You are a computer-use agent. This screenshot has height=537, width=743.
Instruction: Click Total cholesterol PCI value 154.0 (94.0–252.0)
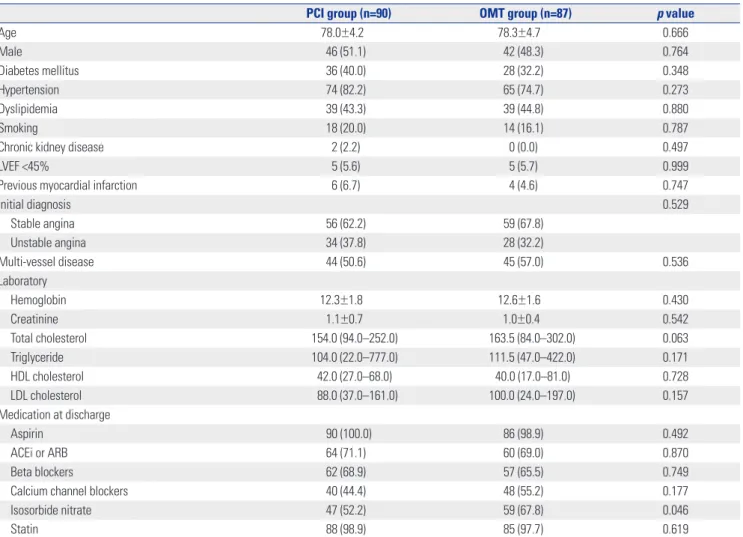(354, 338)
